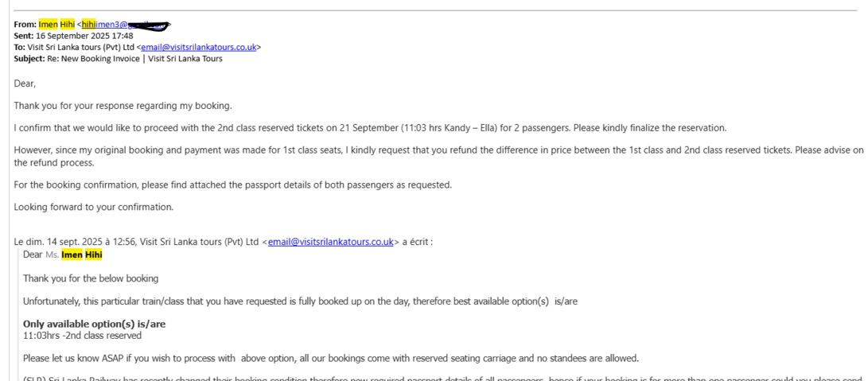868x381 pixels.
Task: Click "Thank you for the below booking" line
Action: tap(91, 278)
